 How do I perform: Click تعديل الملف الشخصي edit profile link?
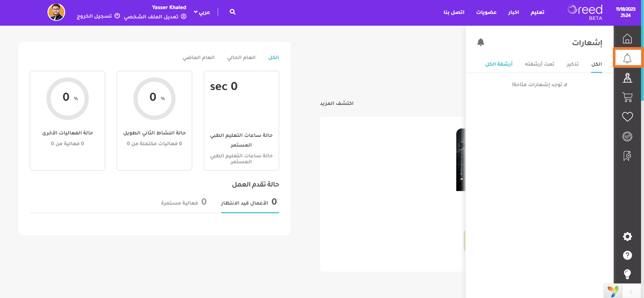[x=155, y=16]
